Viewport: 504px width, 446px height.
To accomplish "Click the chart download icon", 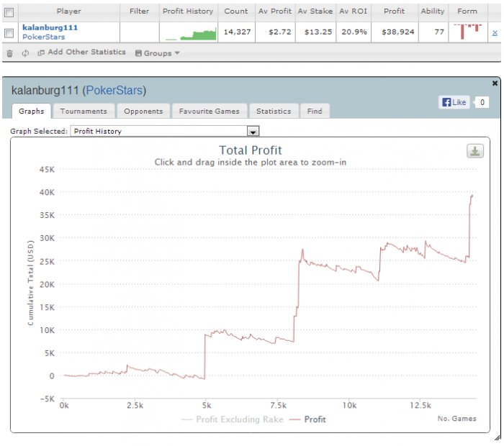I will click(474, 151).
